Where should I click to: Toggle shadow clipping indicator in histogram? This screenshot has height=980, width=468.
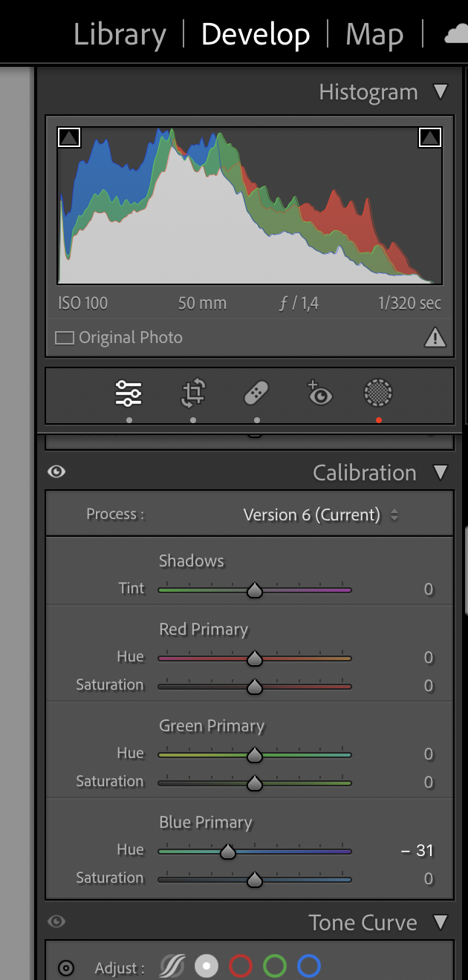(x=68, y=137)
